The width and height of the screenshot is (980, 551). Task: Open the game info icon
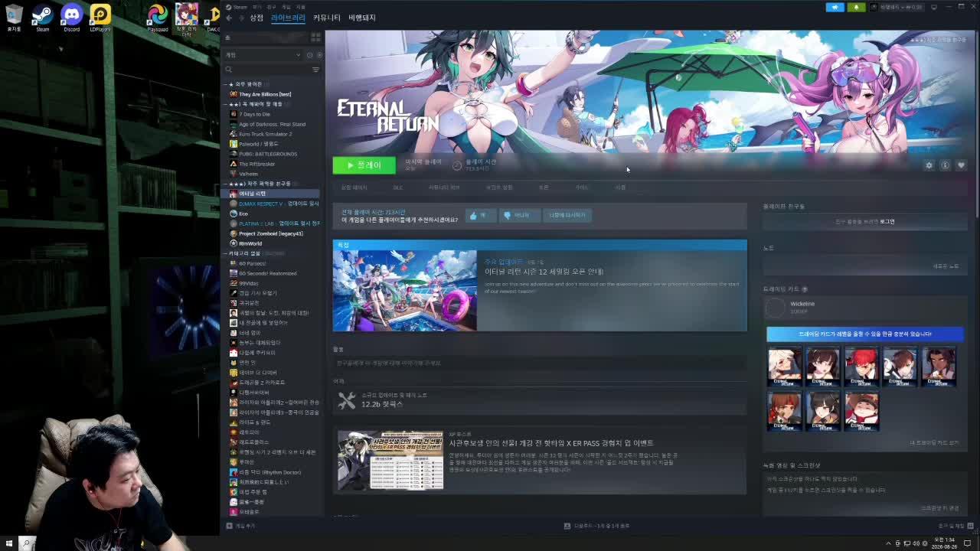click(945, 165)
